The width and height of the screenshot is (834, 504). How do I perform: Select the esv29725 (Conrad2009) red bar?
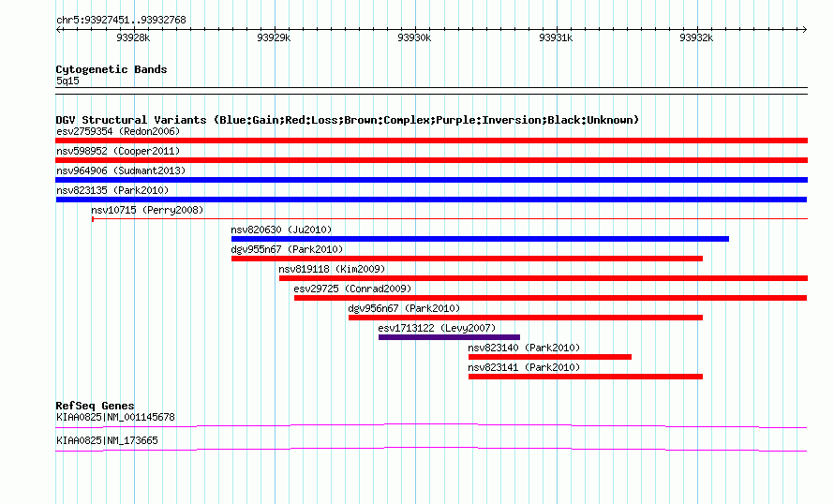pyautogui.click(x=550, y=298)
